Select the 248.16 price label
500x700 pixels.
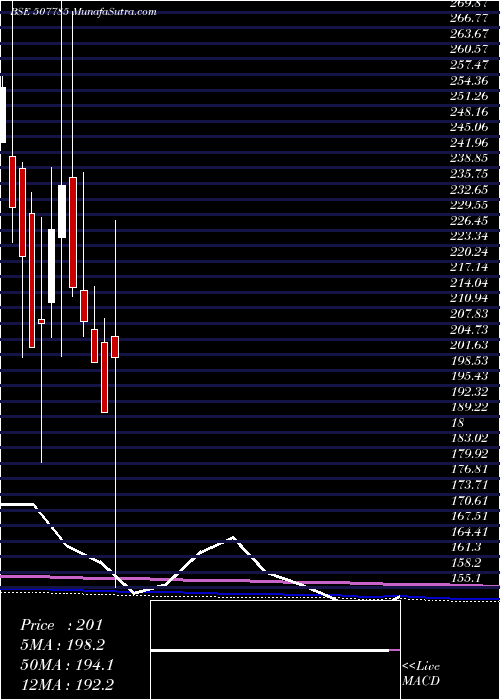470,112
